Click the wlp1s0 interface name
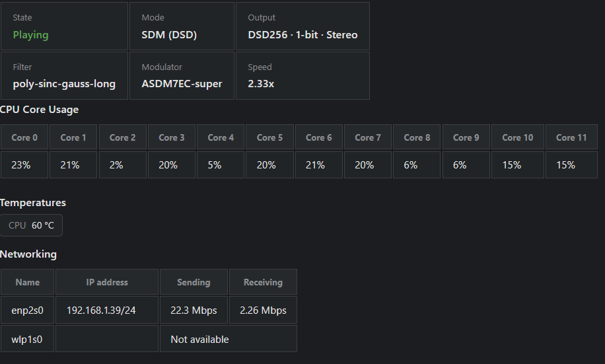 tap(26, 340)
